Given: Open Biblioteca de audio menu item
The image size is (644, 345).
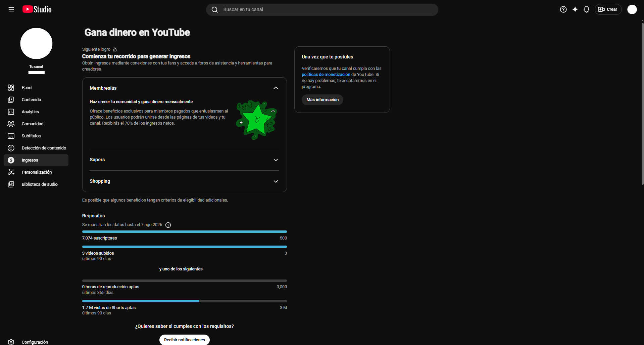Looking at the screenshot, I should 36,184.
